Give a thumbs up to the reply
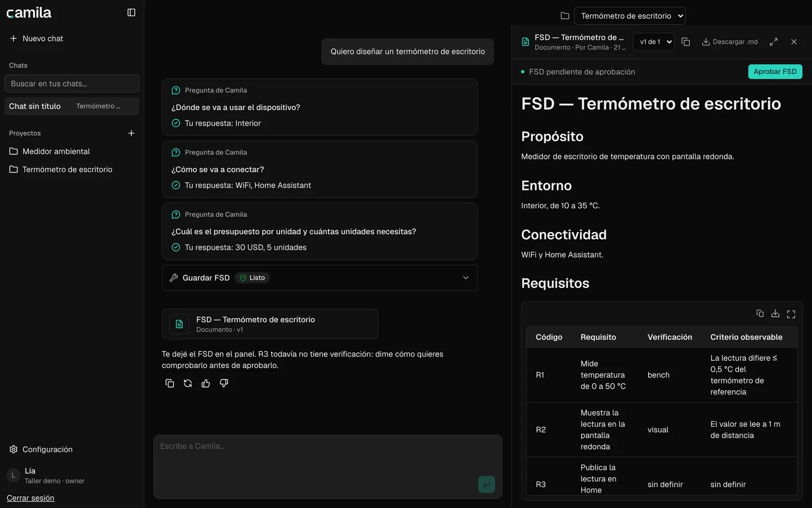This screenshot has width=812, height=508. 206,384
